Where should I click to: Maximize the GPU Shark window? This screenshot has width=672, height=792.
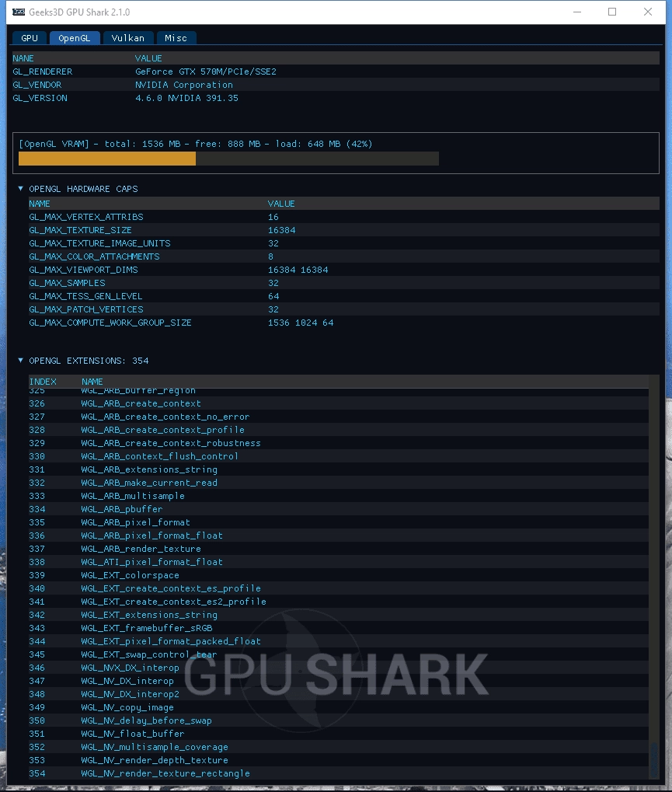point(612,12)
